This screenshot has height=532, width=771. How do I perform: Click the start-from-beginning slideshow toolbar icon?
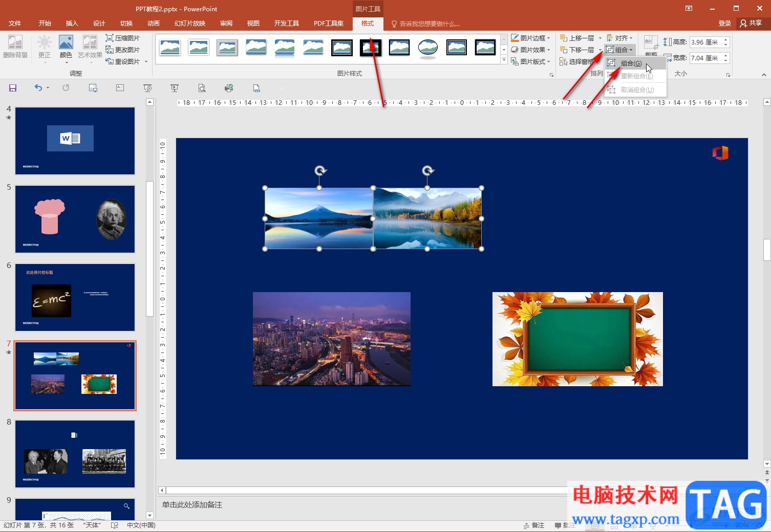pyautogui.click(x=147, y=88)
